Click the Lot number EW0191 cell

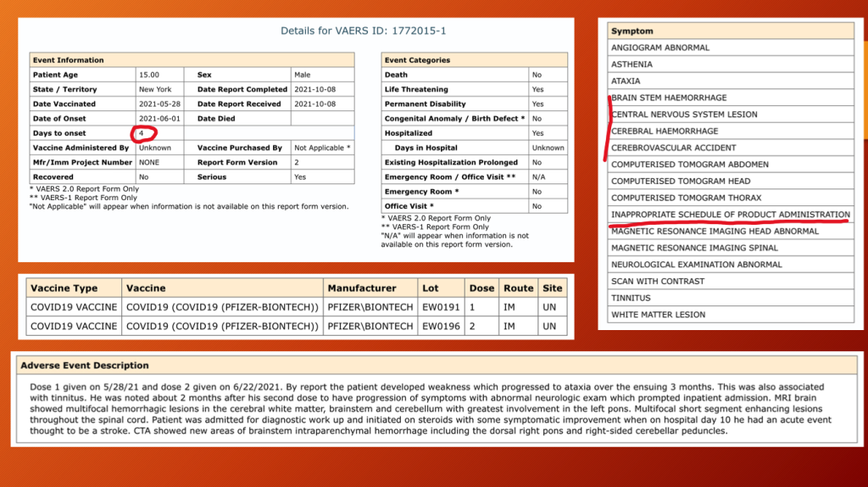coord(441,307)
